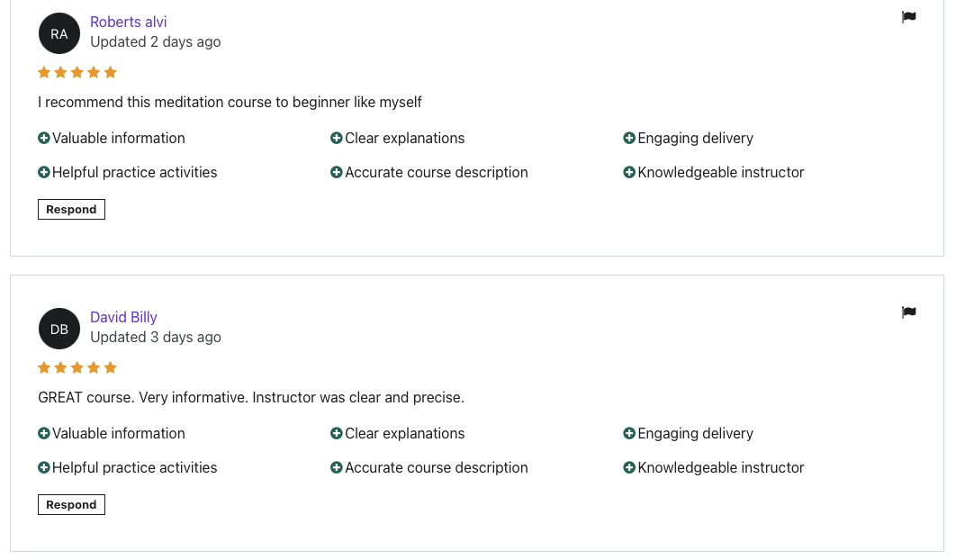This screenshot has height=560, width=956.
Task: Click plus icon beside Accurate course description in David's review
Action: click(x=337, y=468)
